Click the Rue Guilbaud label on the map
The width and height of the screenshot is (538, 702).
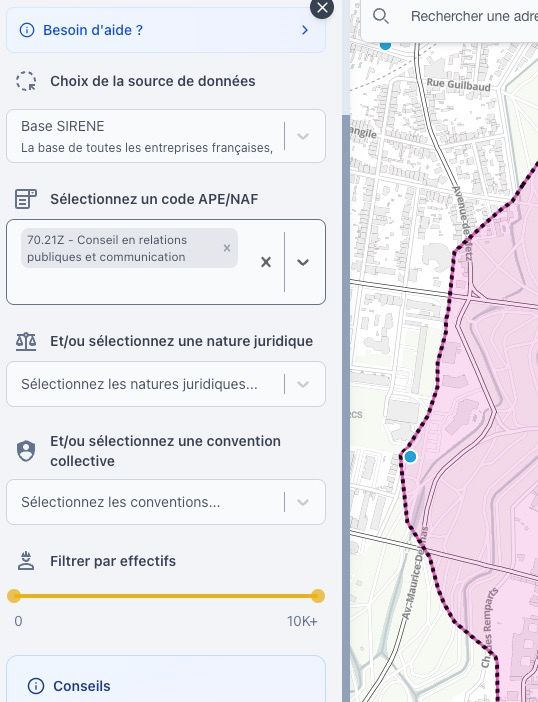pos(458,84)
